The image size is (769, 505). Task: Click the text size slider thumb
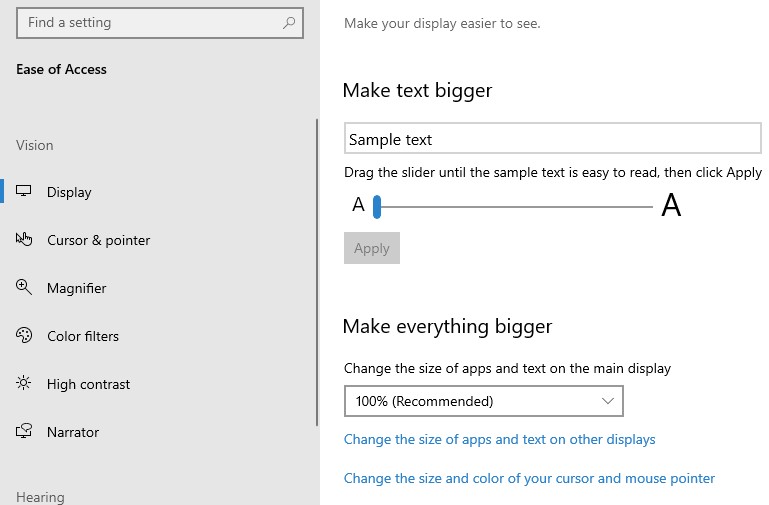377,207
